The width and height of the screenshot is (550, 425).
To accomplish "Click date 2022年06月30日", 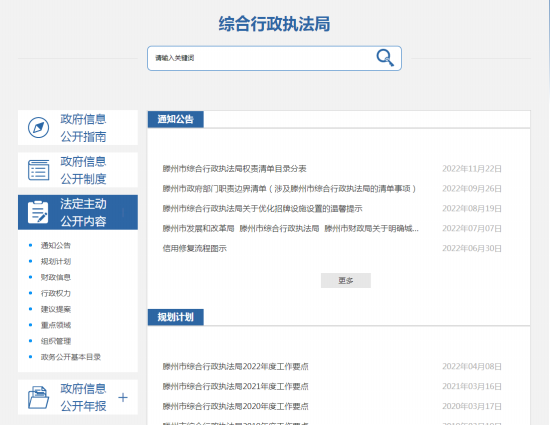I will pyautogui.click(x=472, y=249).
